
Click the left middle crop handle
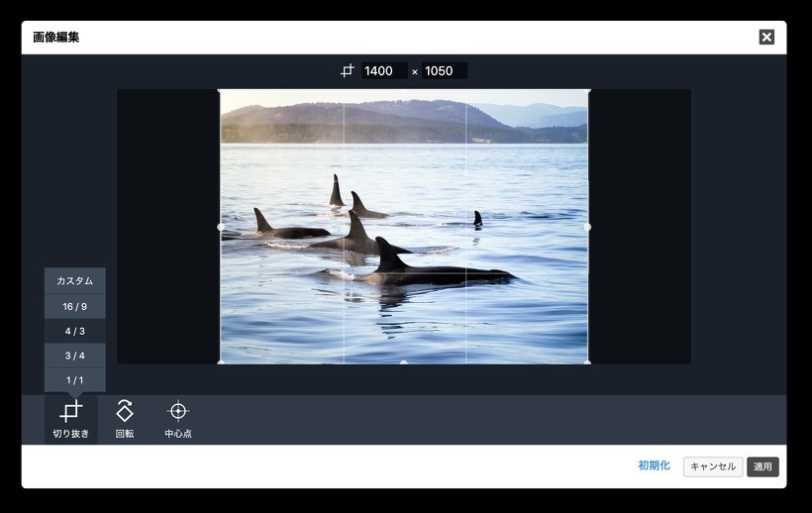[x=221, y=227]
